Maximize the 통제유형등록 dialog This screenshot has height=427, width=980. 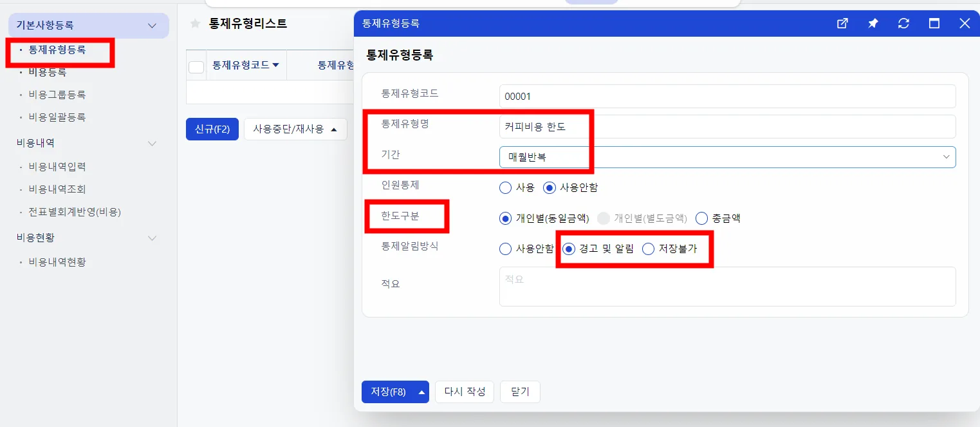(x=934, y=23)
